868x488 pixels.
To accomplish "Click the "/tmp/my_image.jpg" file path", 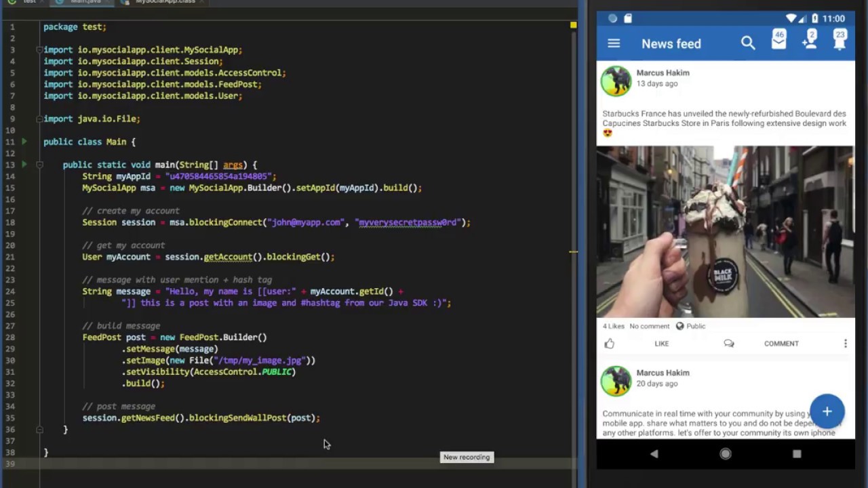I will coord(260,361).
